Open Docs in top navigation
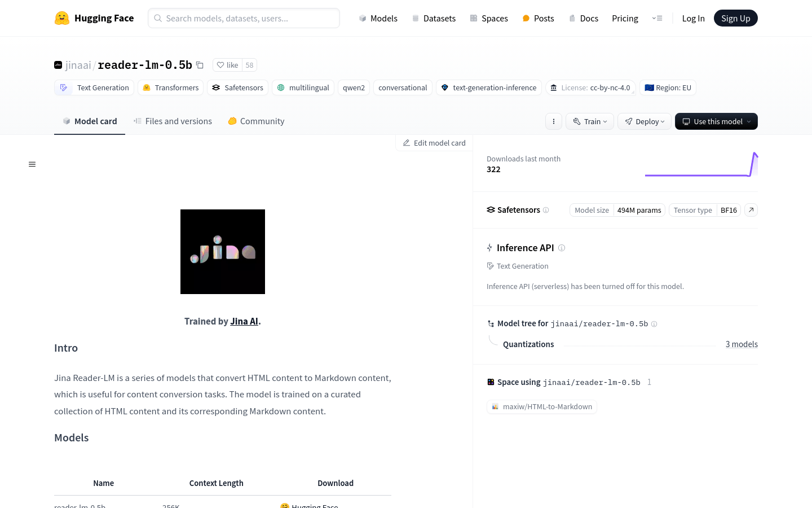 [583, 18]
